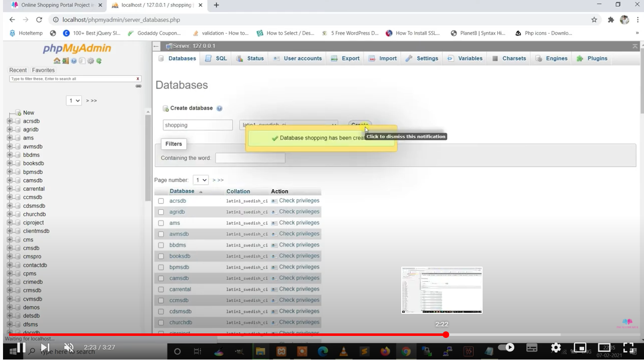644x360 pixels.
Task: Tick the bbdms database checkbox
Action: (161, 245)
